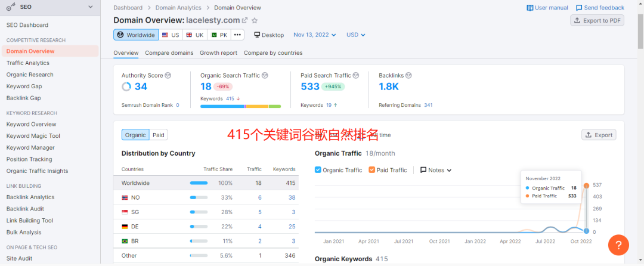Click the Export button in the chart panel
This screenshot has height=266, width=644.
pyautogui.click(x=599, y=135)
